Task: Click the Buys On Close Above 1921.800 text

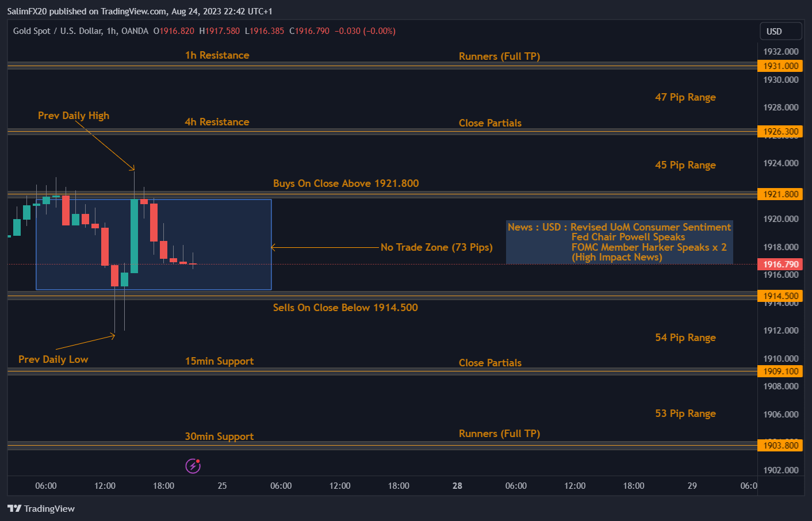Action: pos(346,183)
